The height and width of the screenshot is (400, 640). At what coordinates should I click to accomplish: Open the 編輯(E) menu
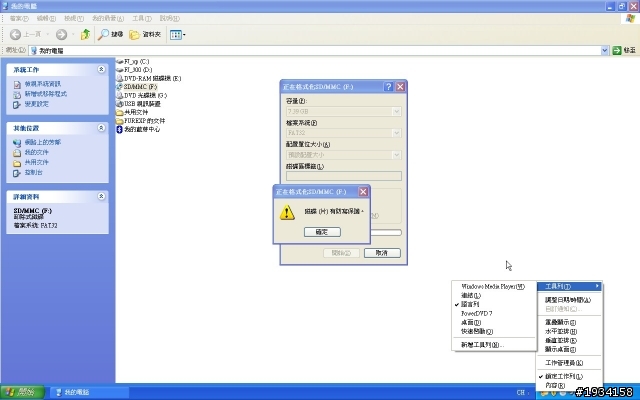46,18
